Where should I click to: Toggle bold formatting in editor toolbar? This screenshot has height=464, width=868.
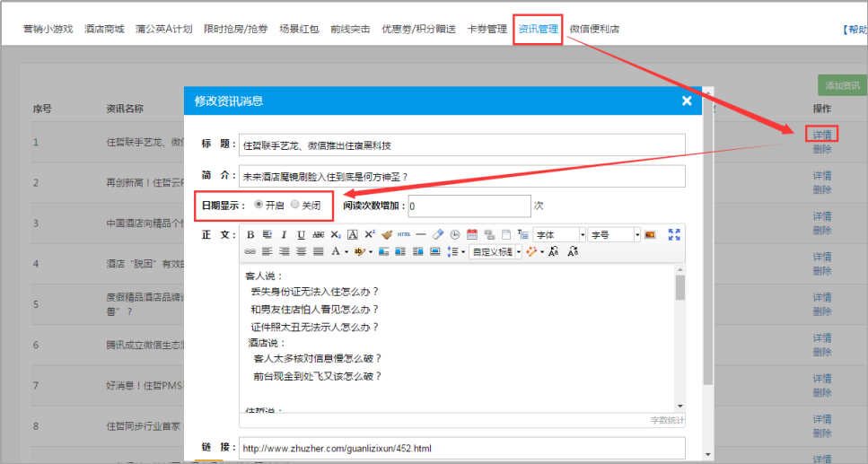pyautogui.click(x=250, y=235)
